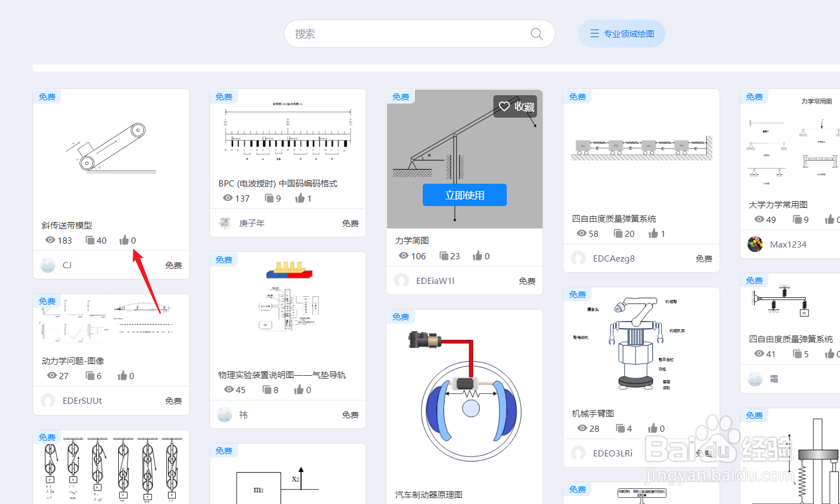
Task: Click the 免费 price label beside author CJ
Action: tap(174, 265)
